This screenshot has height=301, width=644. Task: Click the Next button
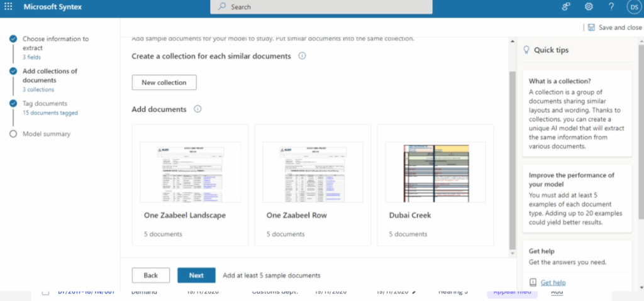tap(196, 275)
